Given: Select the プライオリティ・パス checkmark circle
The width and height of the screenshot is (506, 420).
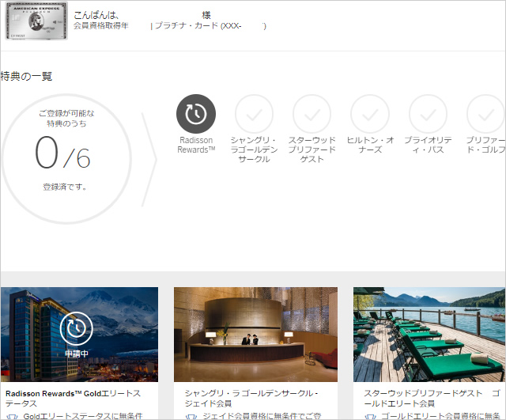Looking at the screenshot, I should [428, 114].
